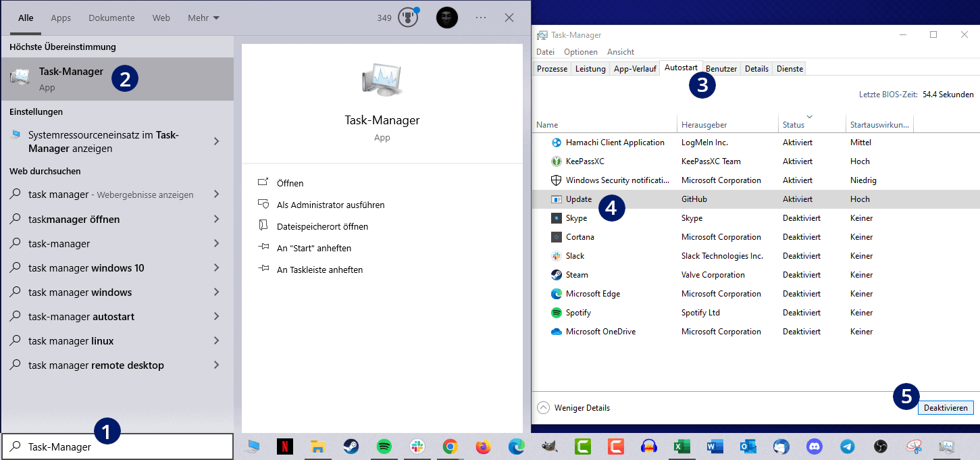Click the Deaktivieren button
The width and height of the screenshot is (980, 460).
[946, 408]
